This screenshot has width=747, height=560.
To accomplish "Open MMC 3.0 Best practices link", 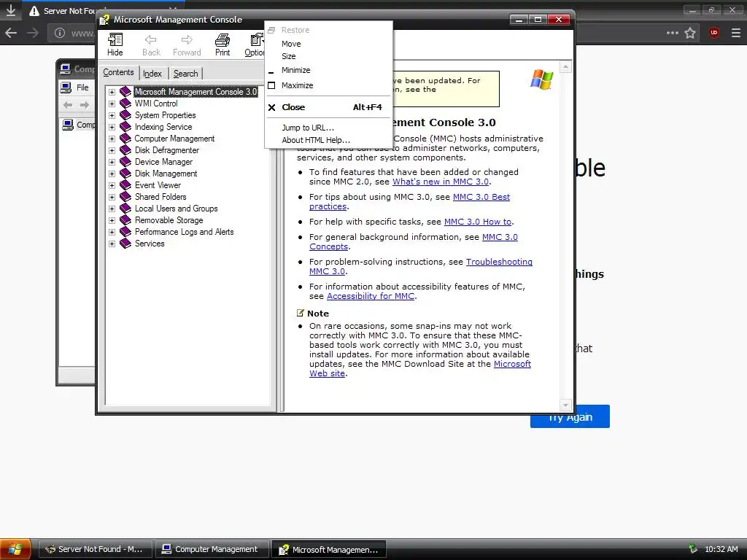I will [481, 197].
